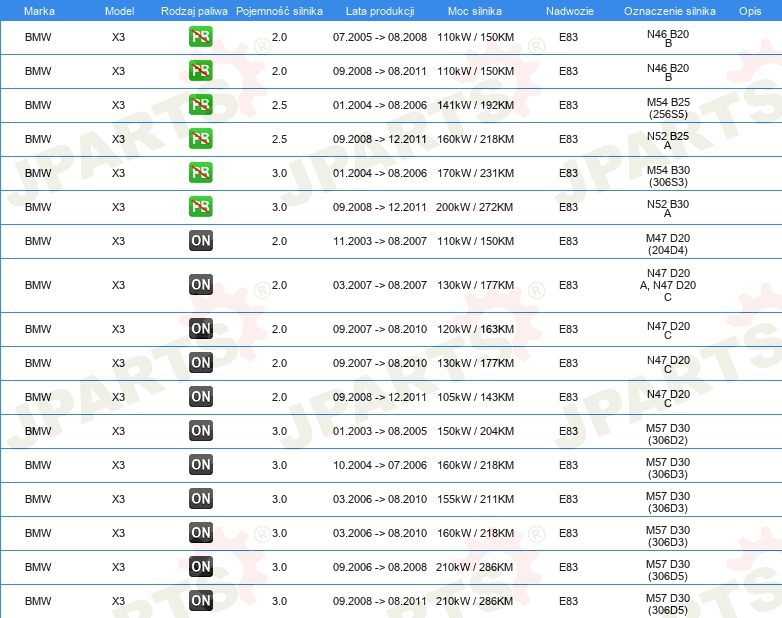Image resolution: width=782 pixels, height=618 pixels.
Task: Click ON fuel icon in 150kW / 204KM row
Action: point(200,430)
